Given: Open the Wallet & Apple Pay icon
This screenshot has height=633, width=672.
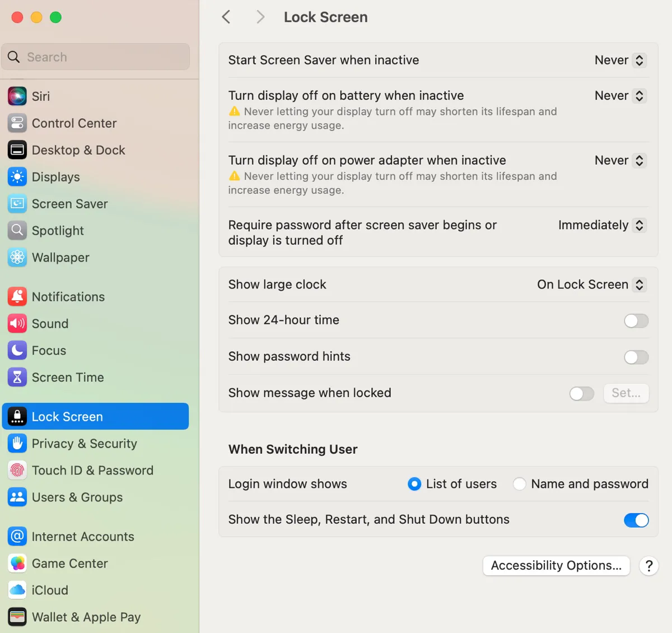Looking at the screenshot, I should (17, 617).
